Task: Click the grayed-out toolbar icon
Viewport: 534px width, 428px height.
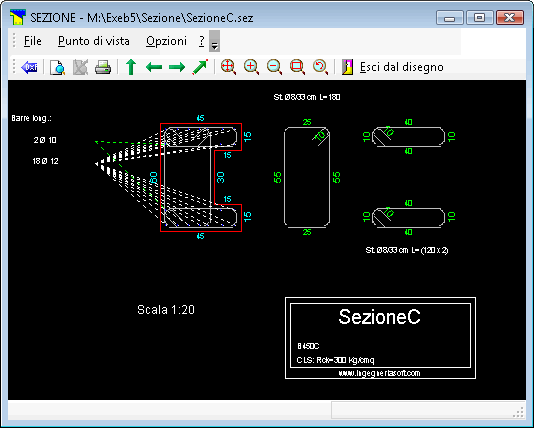Action: coord(80,67)
